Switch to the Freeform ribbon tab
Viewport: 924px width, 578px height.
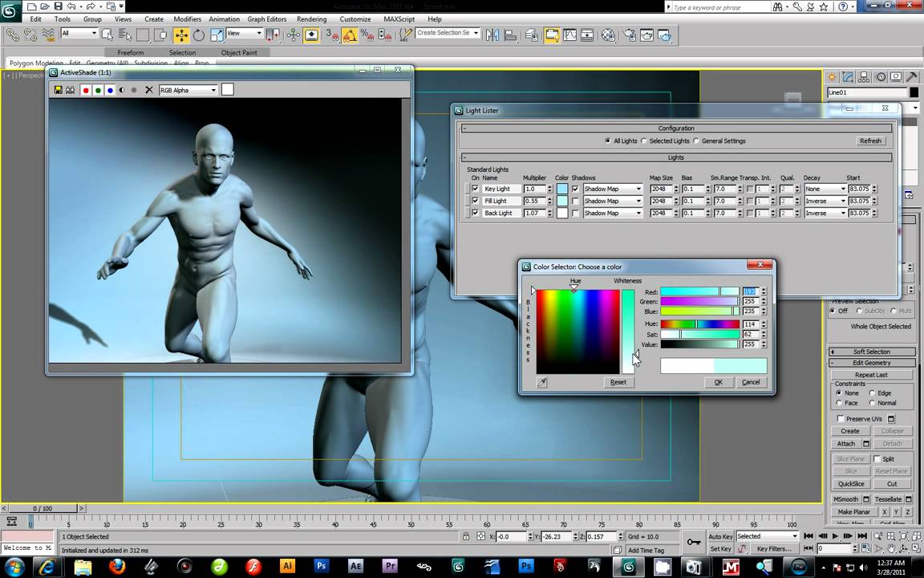tap(130, 52)
